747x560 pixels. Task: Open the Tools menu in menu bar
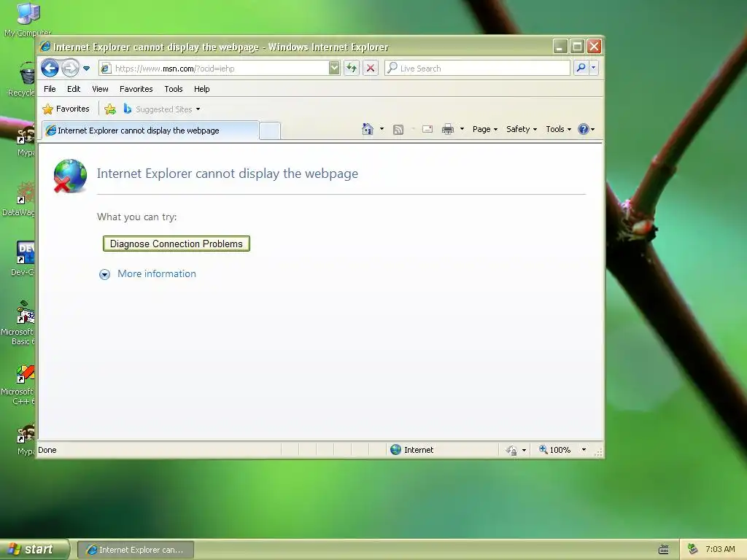(x=174, y=89)
